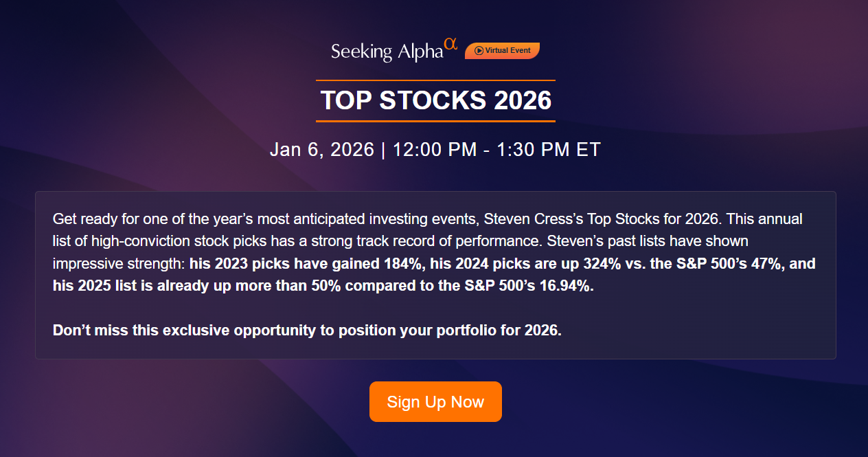Image resolution: width=868 pixels, height=457 pixels.
Task: Click the description panel about the event
Action: pyautogui.click(x=435, y=274)
